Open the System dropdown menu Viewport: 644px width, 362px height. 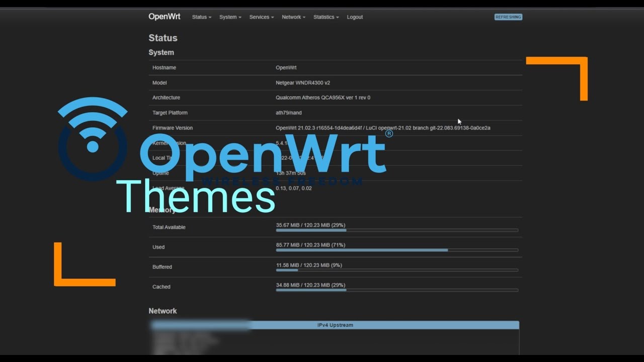pyautogui.click(x=230, y=17)
